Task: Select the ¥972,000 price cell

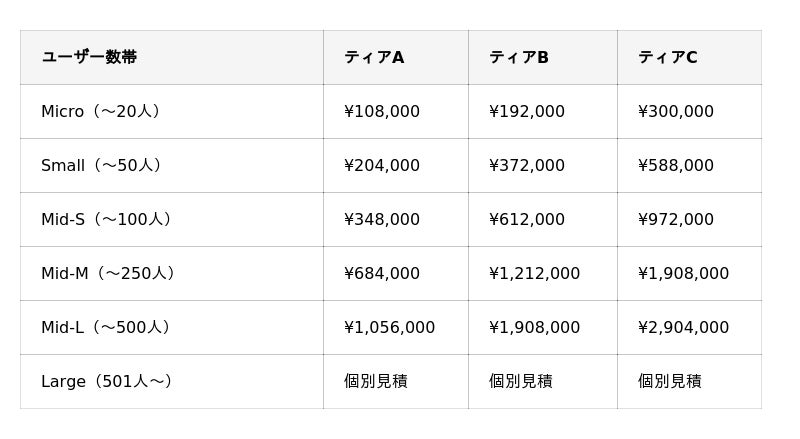Action: [x=676, y=220]
